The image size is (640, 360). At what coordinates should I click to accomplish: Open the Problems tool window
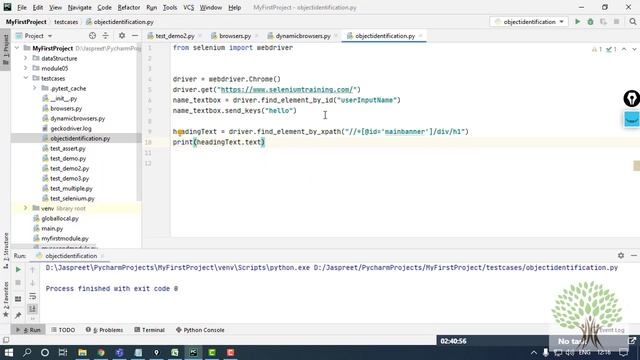104,330
